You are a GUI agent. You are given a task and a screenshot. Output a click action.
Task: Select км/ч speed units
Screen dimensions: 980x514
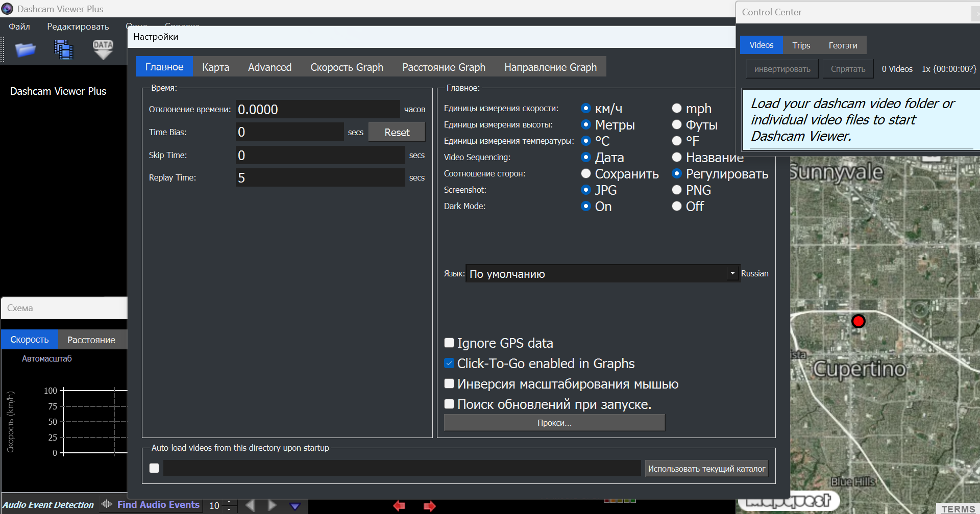tap(586, 108)
